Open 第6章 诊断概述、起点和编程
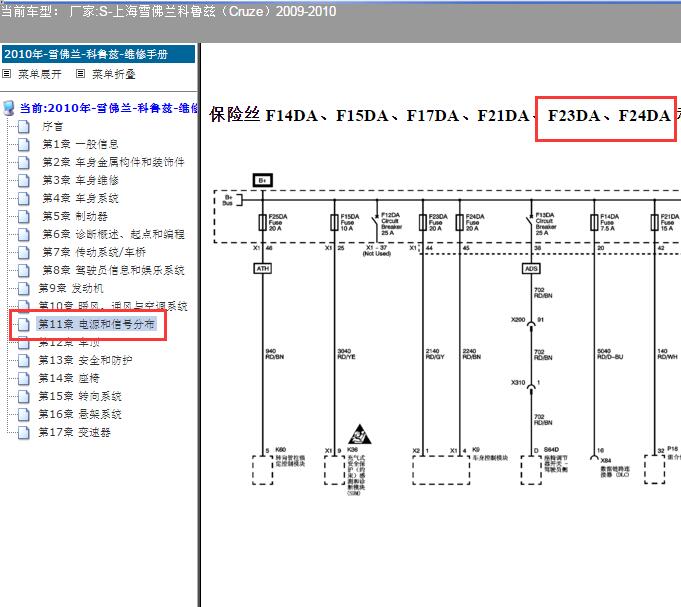This screenshot has height=607, width=681. coord(113,234)
